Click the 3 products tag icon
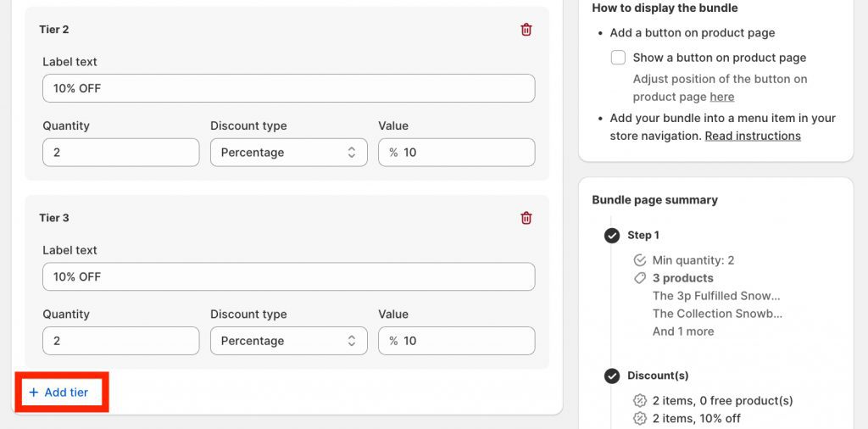The width and height of the screenshot is (868, 429). pyautogui.click(x=640, y=278)
